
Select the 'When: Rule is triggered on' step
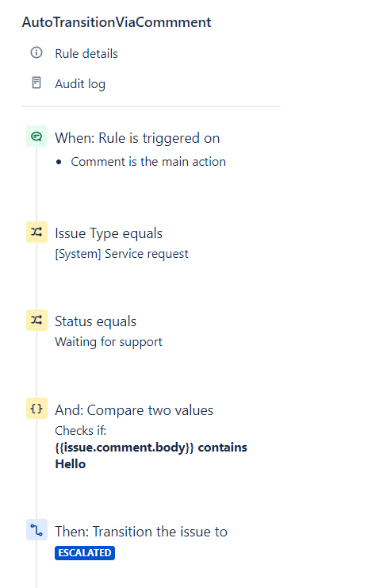click(x=137, y=138)
